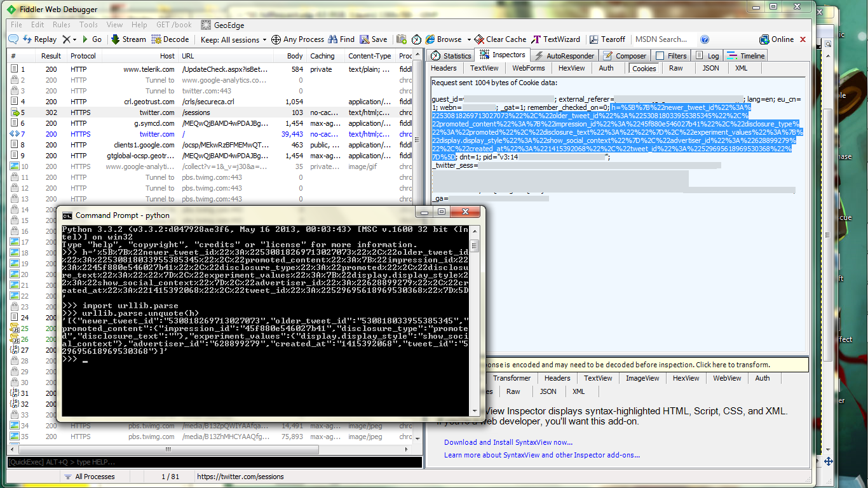Screen dimensions: 868x488
Task: Sort by Body column header
Action: click(290, 56)
